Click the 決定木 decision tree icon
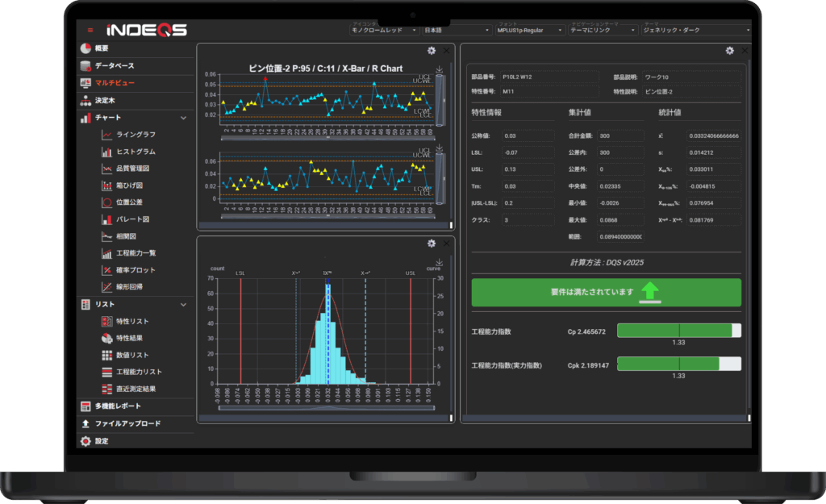Viewport: 826px width, 504px height. (x=86, y=101)
